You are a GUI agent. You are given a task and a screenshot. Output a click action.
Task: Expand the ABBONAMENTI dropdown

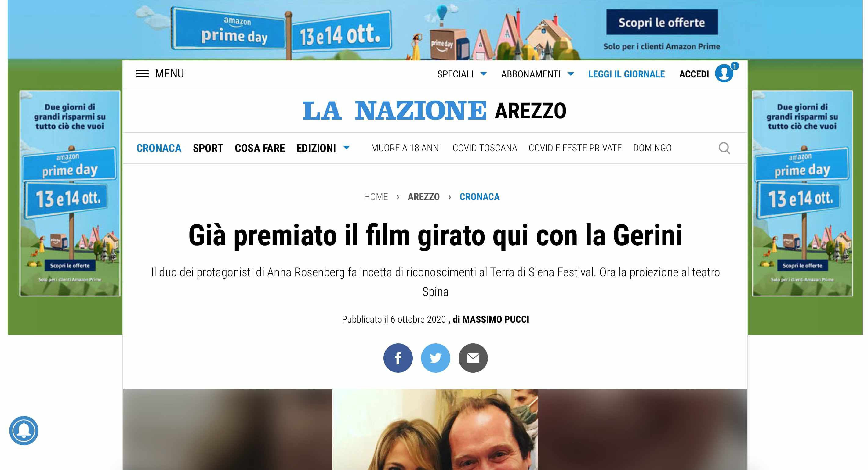point(537,74)
